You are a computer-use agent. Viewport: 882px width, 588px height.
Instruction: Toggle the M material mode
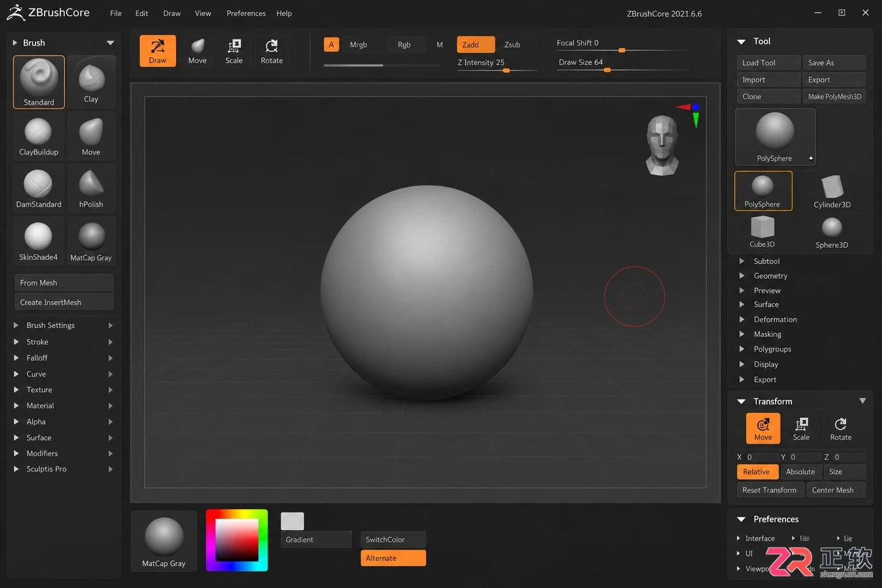440,45
